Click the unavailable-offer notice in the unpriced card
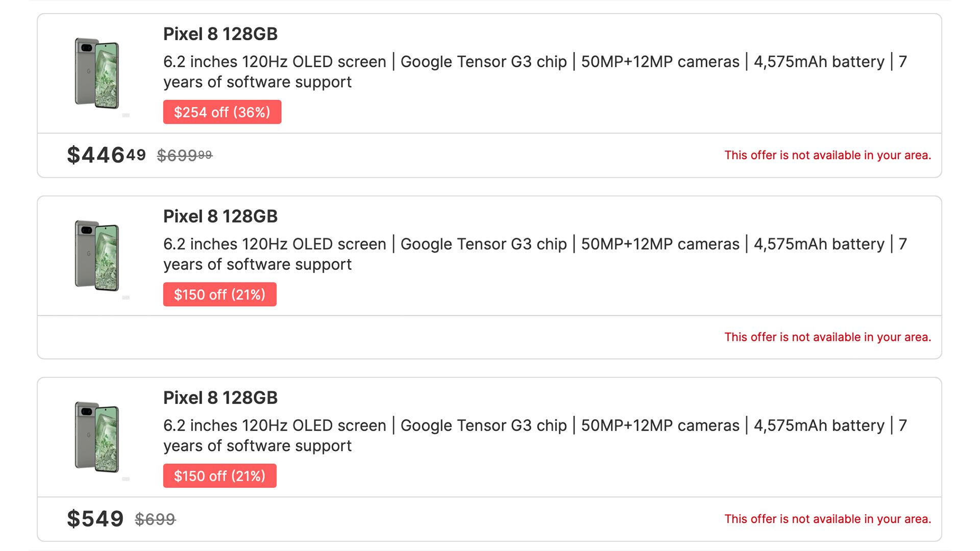Image resolution: width=980 pixels, height=551 pixels. tap(827, 337)
